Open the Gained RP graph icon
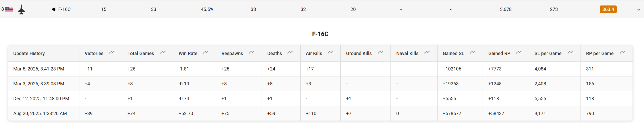644x125 pixels. [519, 52]
